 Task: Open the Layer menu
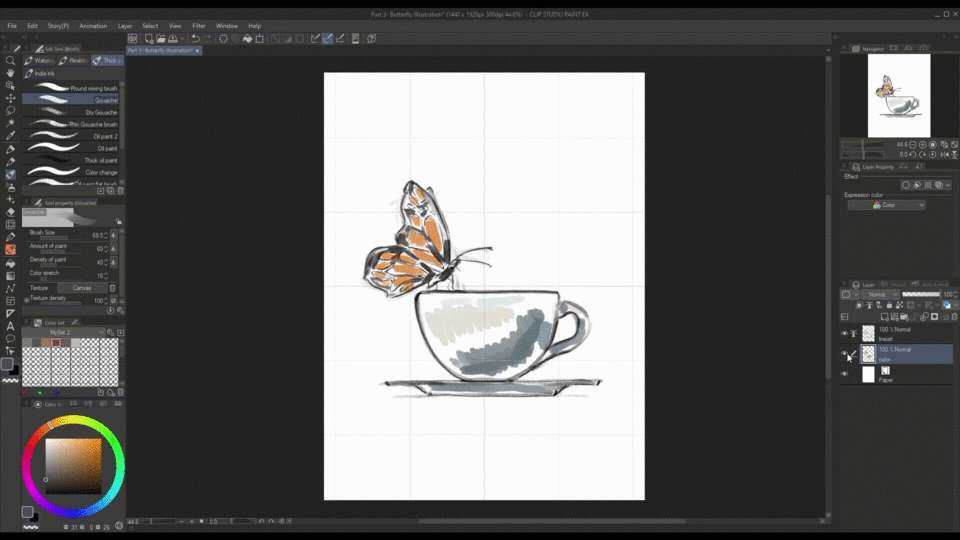pyautogui.click(x=125, y=26)
